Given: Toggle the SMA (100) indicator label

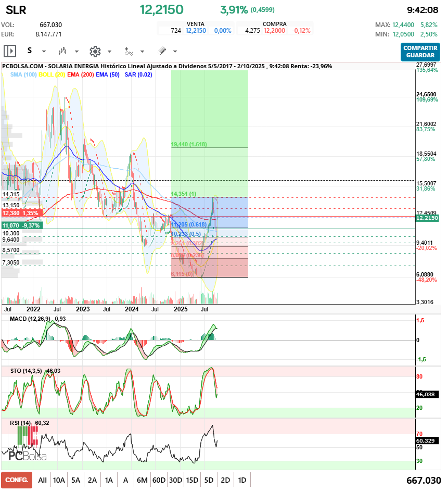Looking at the screenshot, I should point(23,74).
